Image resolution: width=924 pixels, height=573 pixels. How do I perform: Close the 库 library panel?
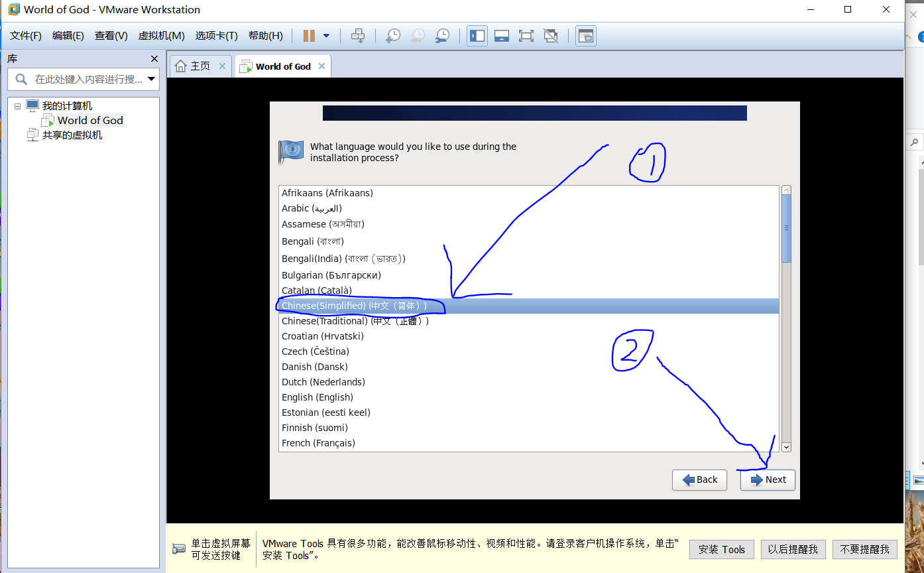click(154, 59)
